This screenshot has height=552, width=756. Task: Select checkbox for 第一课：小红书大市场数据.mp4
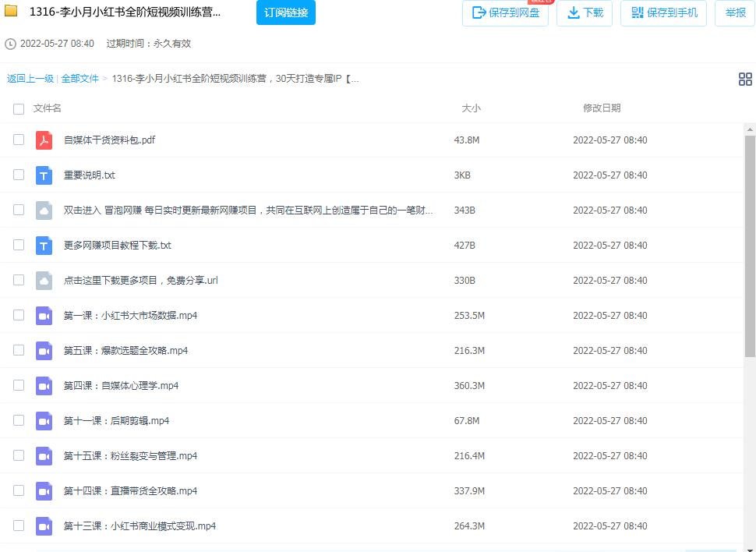coord(19,315)
